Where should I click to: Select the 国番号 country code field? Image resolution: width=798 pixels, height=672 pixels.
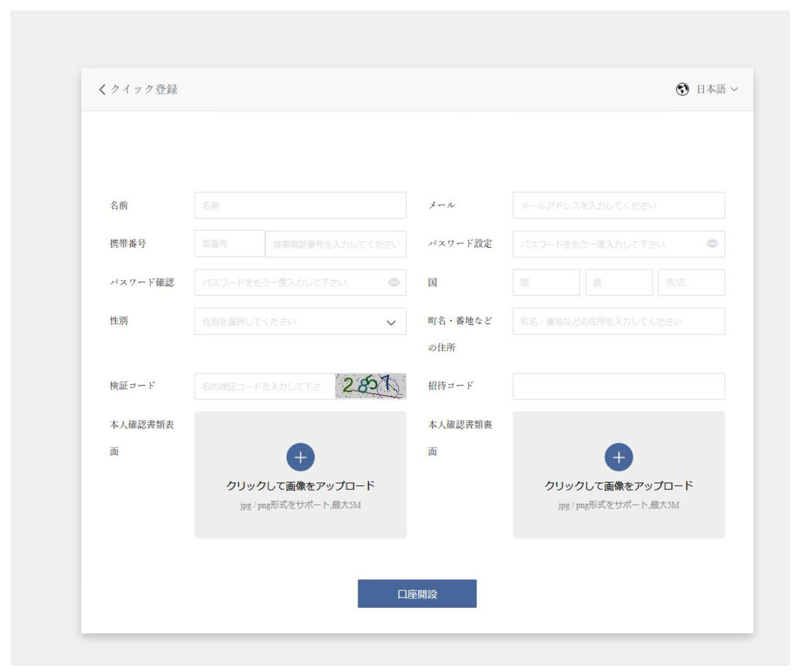pyautogui.click(x=229, y=244)
